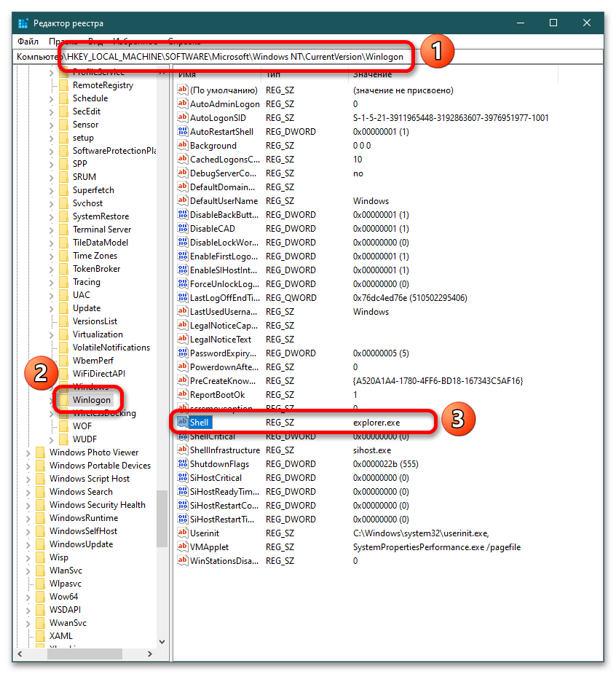Select the Shell value row
616x674 pixels.
[303, 422]
